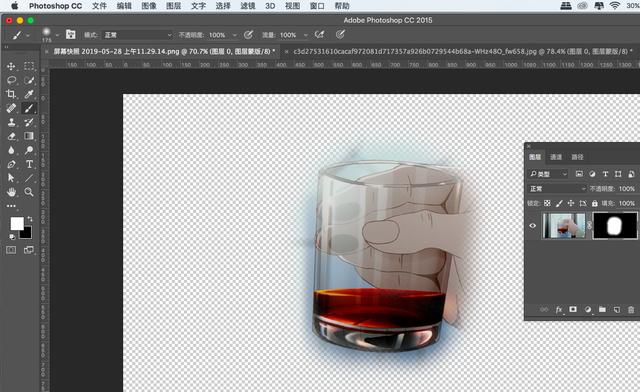This screenshot has width=640, height=392.
Task: Open the Apple menu
Action: pos(15,6)
